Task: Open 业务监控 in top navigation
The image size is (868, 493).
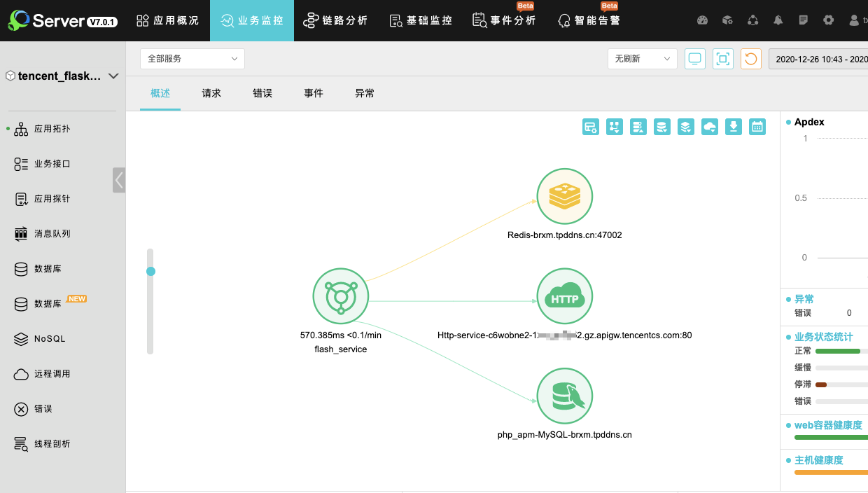Action: coord(252,20)
